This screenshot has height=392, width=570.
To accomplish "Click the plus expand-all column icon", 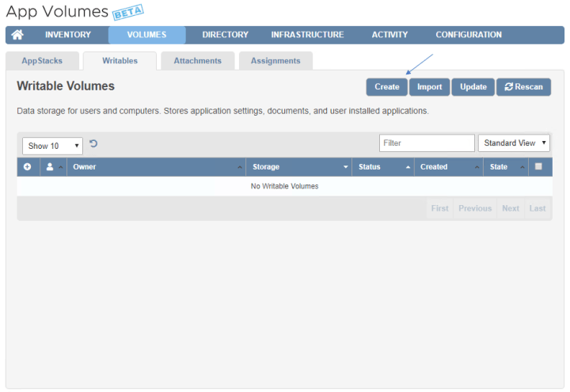I will (27, 166).
